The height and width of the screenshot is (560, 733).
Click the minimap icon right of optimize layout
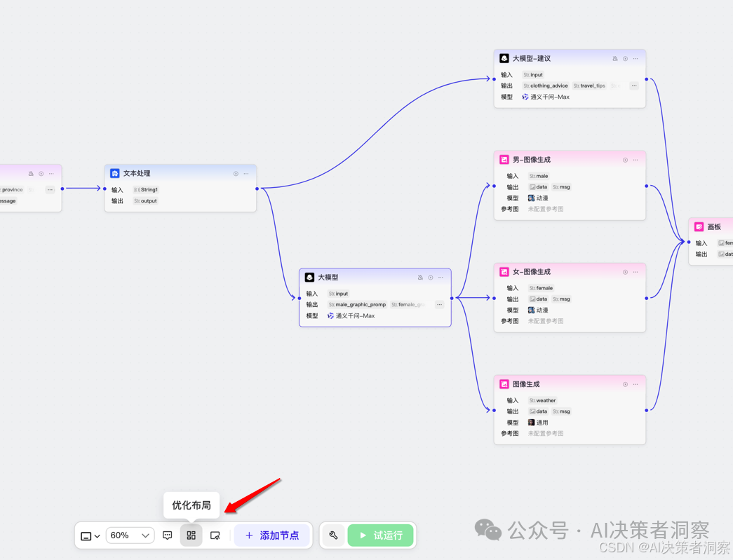(x=215, y=535)
